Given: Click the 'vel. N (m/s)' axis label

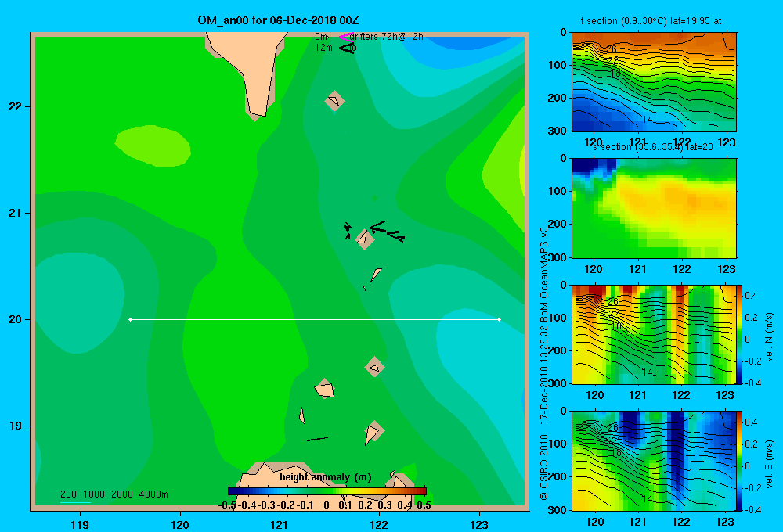Looking at the screenshot, I should 770,337.
